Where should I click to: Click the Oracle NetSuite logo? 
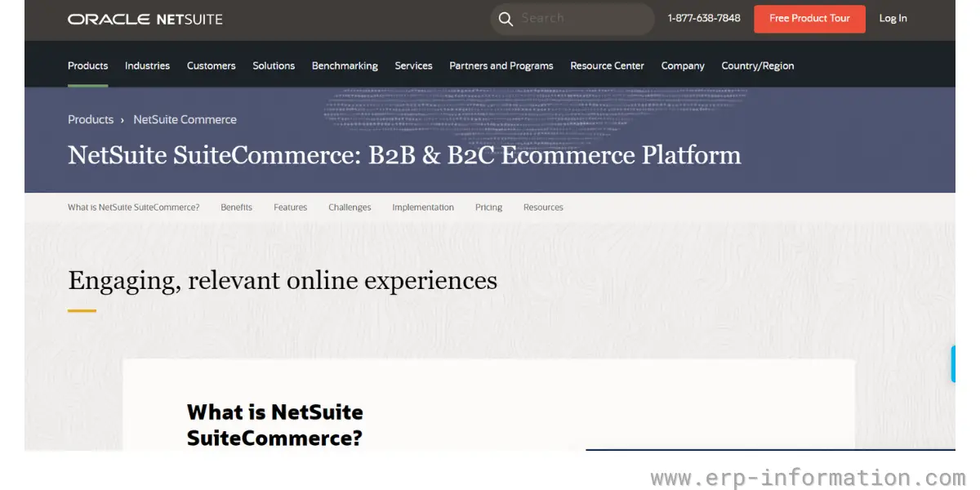click(145, 19)
